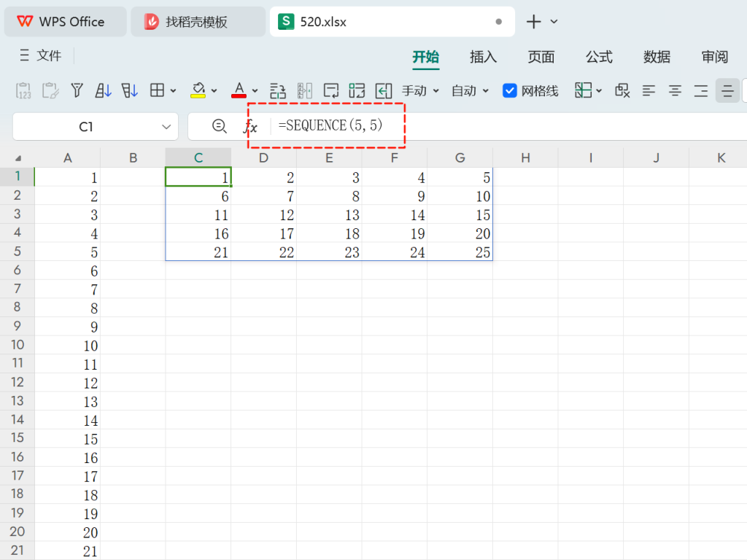The image size is (747, 560).
Task: Select column H header
Action: (525, 157)
